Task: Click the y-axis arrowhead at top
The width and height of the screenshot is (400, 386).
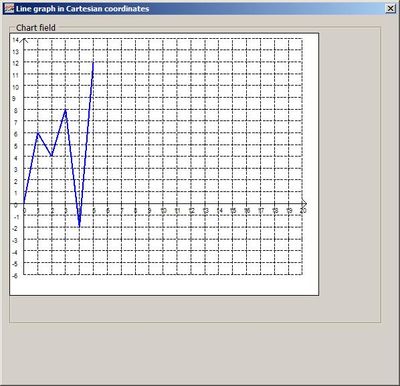Action: (24, 40)
